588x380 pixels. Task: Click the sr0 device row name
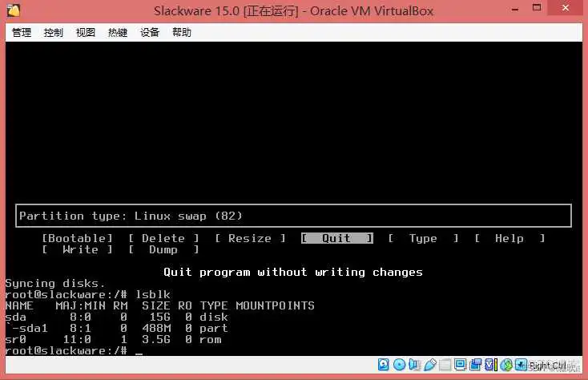click(x=16, y=339)
